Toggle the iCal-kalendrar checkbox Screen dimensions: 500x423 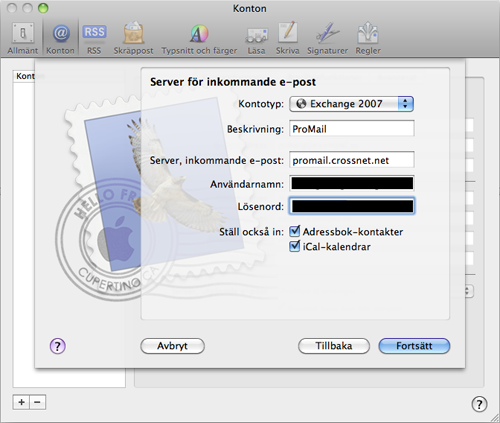point(295,246)
